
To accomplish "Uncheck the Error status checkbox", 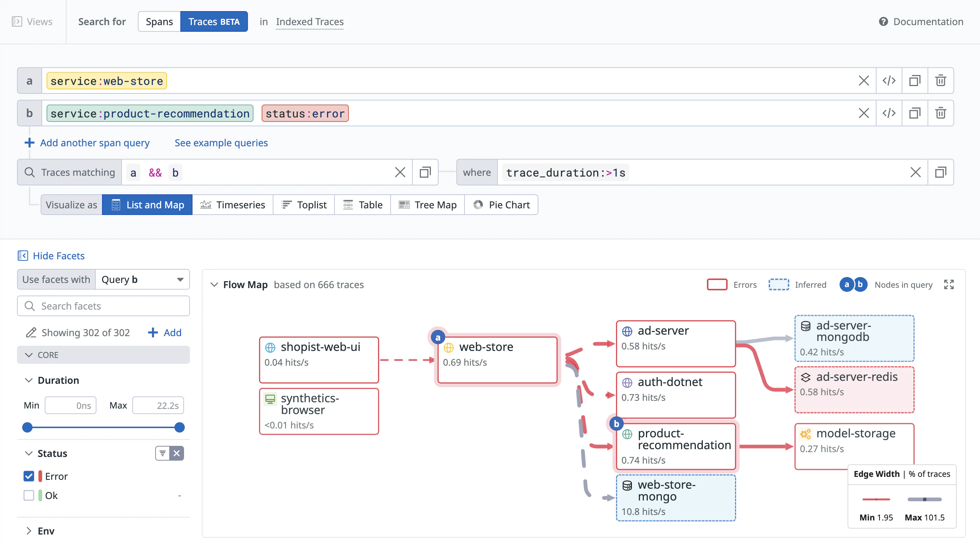I will click(x=28, y=476).
